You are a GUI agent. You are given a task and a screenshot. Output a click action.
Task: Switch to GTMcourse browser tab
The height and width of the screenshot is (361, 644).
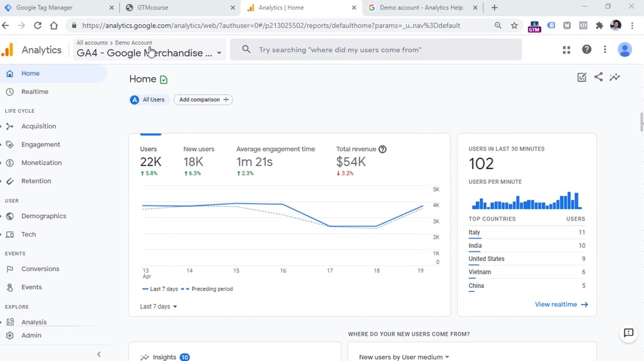coord(181,7)
